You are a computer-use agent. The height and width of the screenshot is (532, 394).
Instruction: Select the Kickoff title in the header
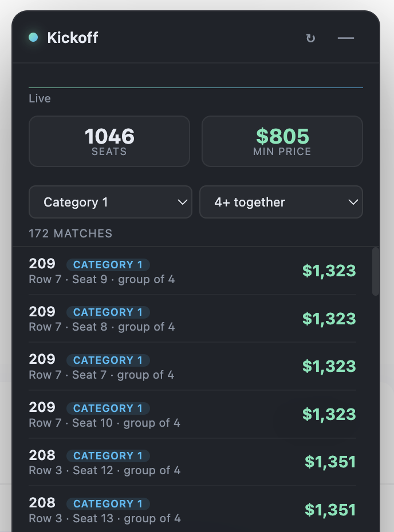click(x=73, y=38)
